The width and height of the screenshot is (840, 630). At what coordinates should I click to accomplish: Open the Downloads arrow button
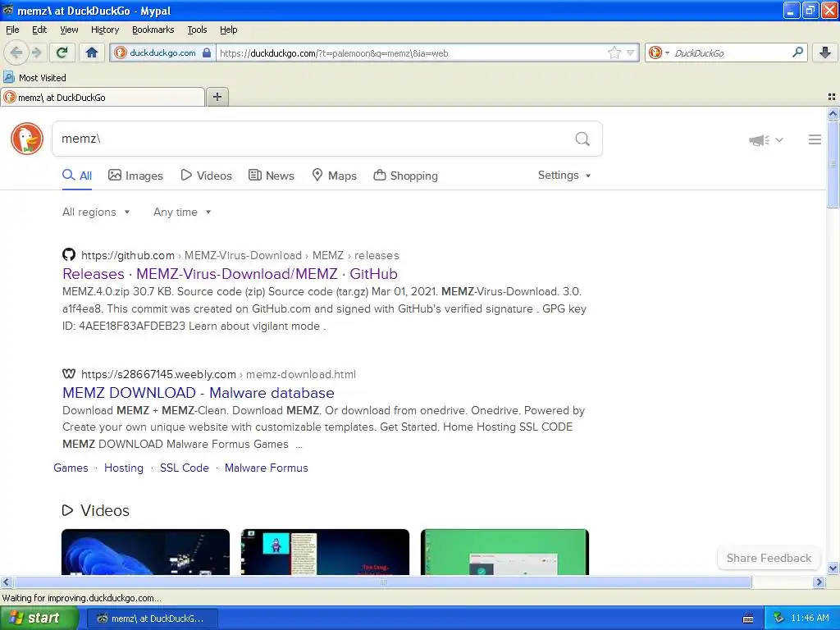click(x=825, y=52)
